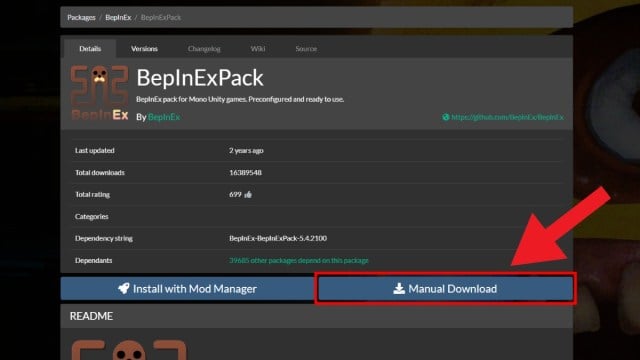
Task: Click the Manual Download button
Action: pyautogui.click(x=445, y=289)
